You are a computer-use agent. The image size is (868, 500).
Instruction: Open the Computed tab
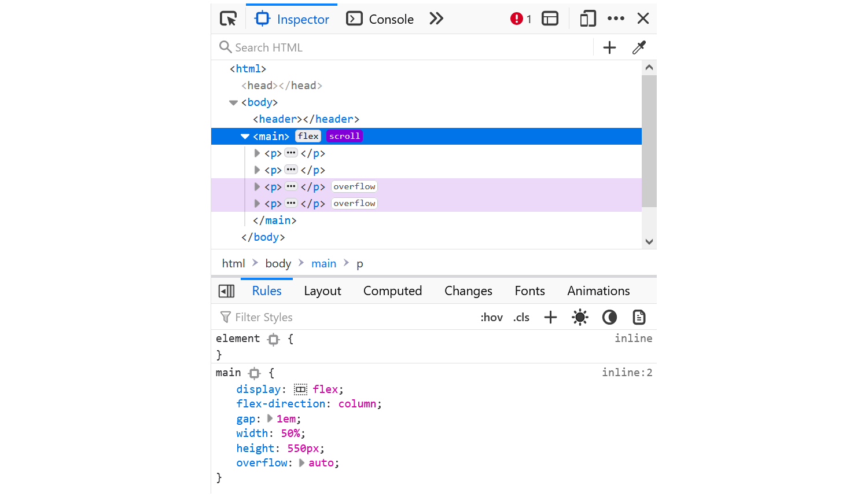pyautogui.click(x=392, y=291)
